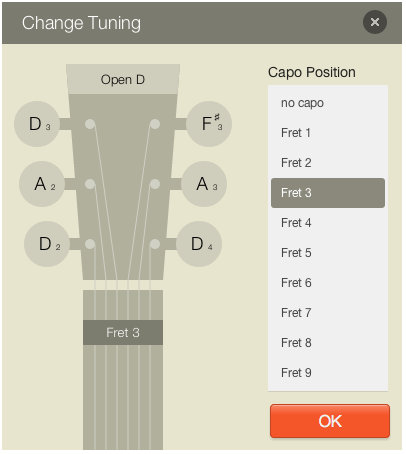Click the D3 tuning peg
This screenshot has height=454, width=406.
(x=37, y=124)
